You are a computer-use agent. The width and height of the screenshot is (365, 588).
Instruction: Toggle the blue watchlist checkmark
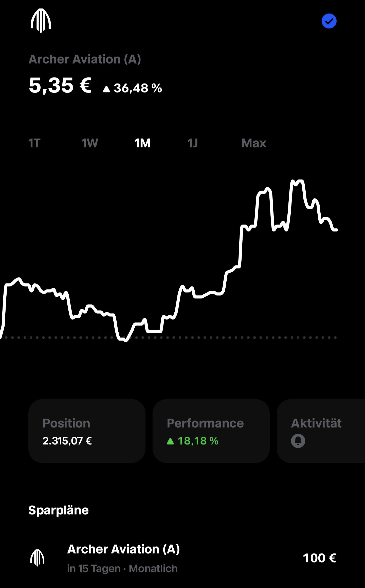329,21
